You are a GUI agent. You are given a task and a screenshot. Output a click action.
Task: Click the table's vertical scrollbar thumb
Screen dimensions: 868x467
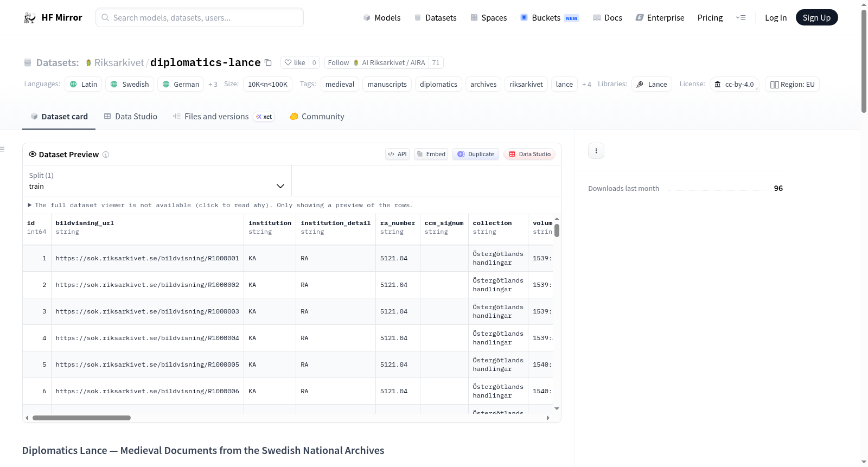[x=557, y=231]
